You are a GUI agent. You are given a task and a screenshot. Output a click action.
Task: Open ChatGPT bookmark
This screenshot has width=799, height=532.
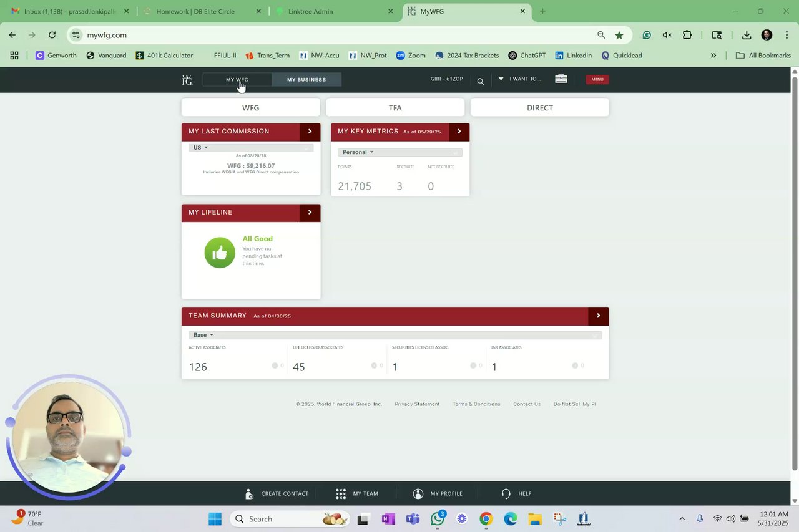point(527,56)
